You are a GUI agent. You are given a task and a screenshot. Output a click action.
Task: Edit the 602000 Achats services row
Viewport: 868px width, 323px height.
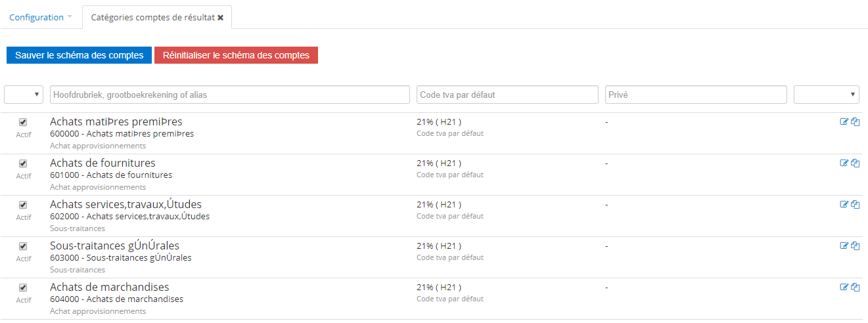point(844,204)
